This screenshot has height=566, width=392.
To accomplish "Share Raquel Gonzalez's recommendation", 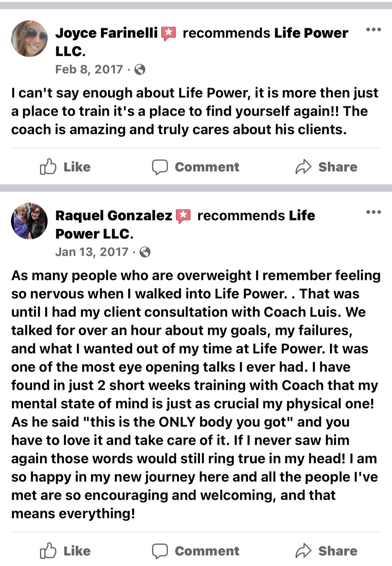I will 326,551.
